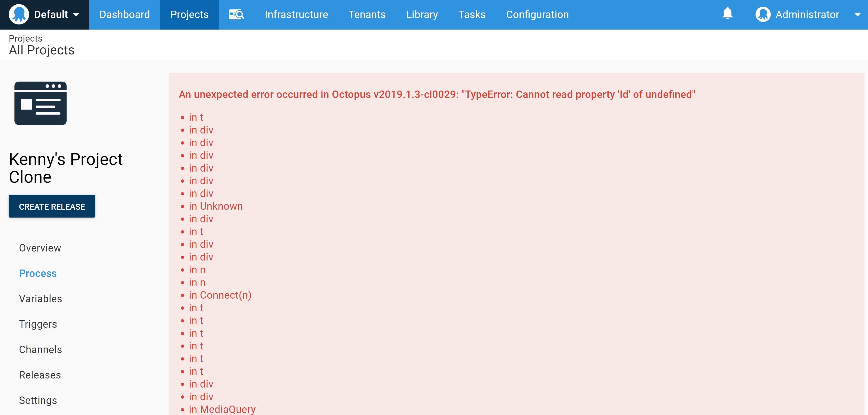Click the unexpected error message text
Image resolution: width=868 pixels, height=415 pixels.
point(437,94)
